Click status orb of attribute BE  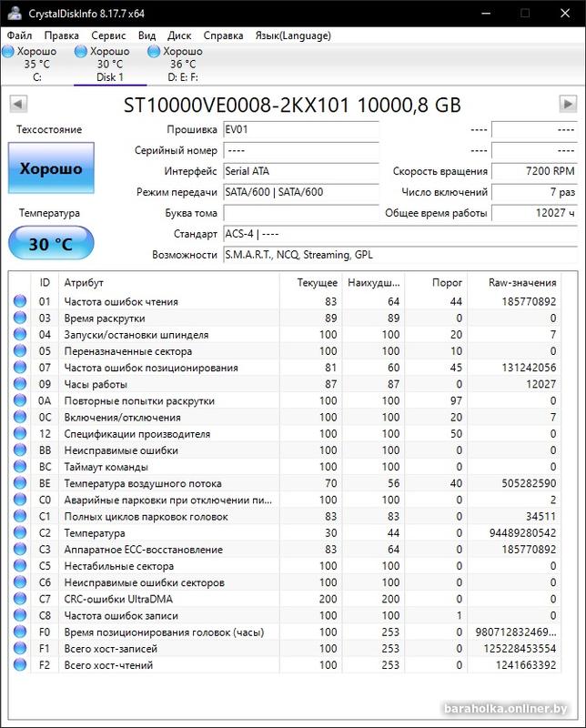(x=20, y=483)
